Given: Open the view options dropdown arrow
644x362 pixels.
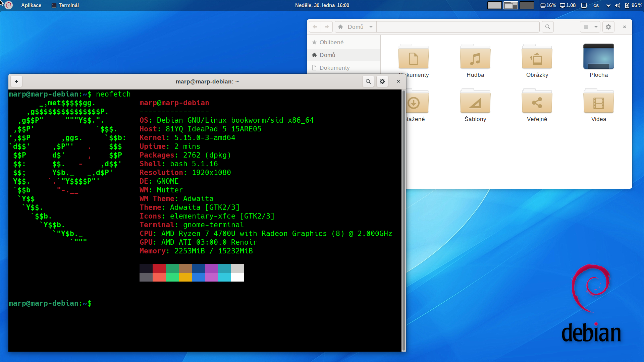Looking at the screenshot, I should tap(596, 27).
